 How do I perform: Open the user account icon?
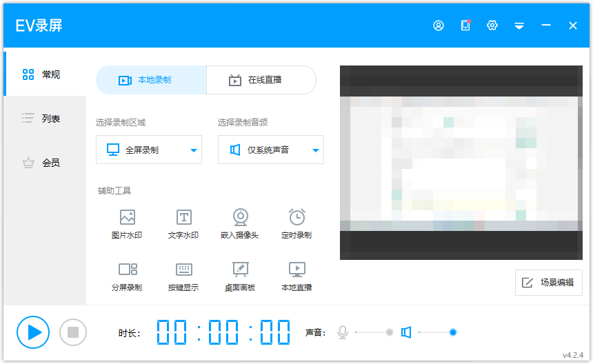(439, 26)
